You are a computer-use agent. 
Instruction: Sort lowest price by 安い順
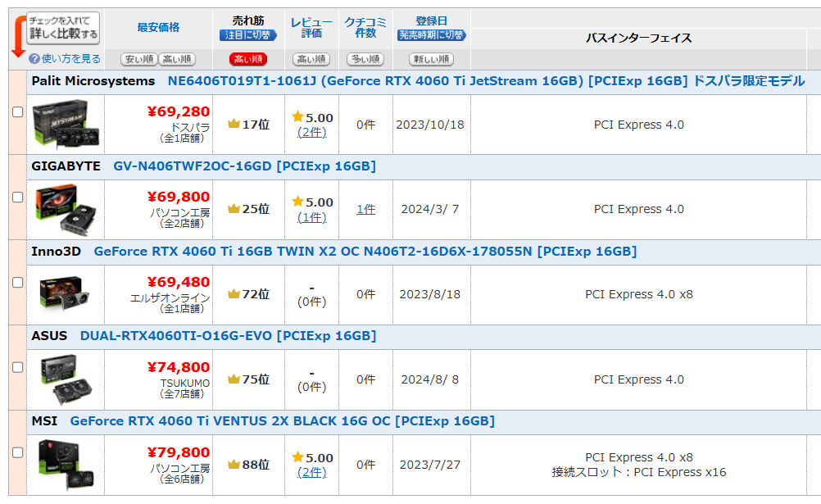coord(139,59)
